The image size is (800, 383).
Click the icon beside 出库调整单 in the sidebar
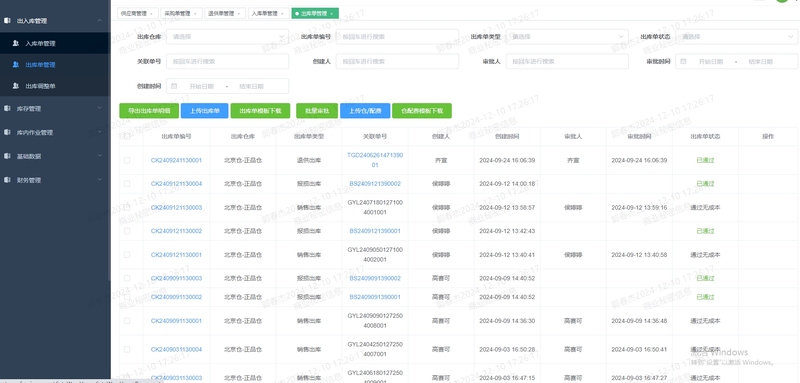16,86
